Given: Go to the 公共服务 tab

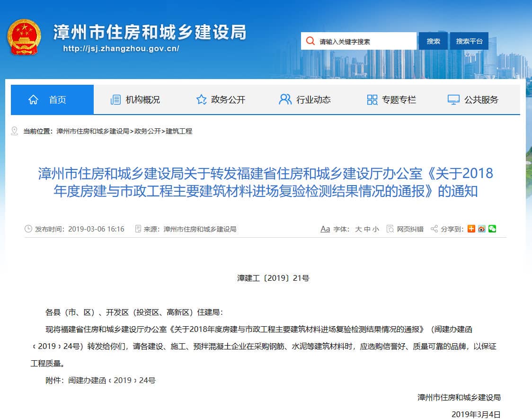Looking at the screenshot, I should click(473, 99).
